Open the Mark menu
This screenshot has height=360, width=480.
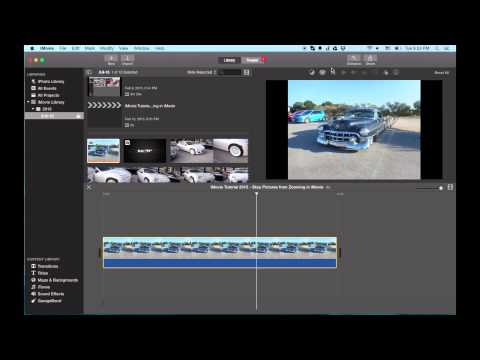tap(89, 48)
